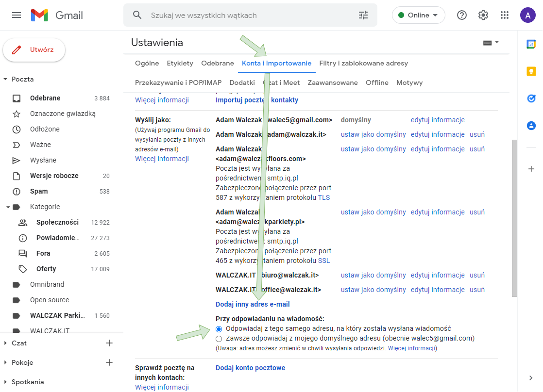543x392 pixels.
Task: Add a new chat with plus icon
Action: pos(109,343)
